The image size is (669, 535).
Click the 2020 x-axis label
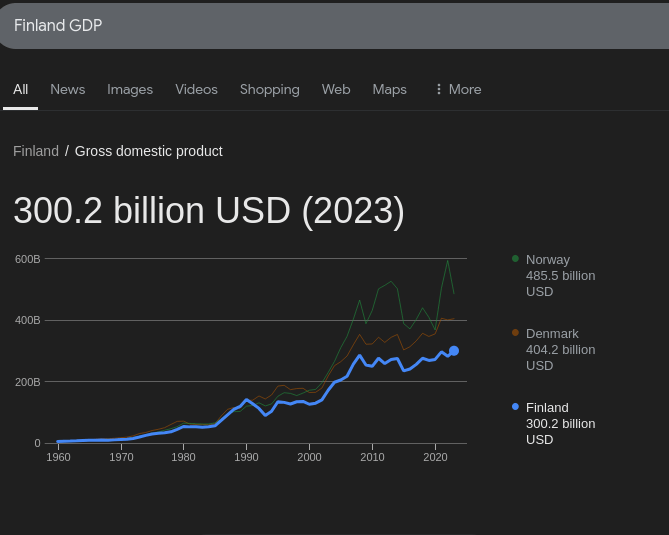point(435,457)
